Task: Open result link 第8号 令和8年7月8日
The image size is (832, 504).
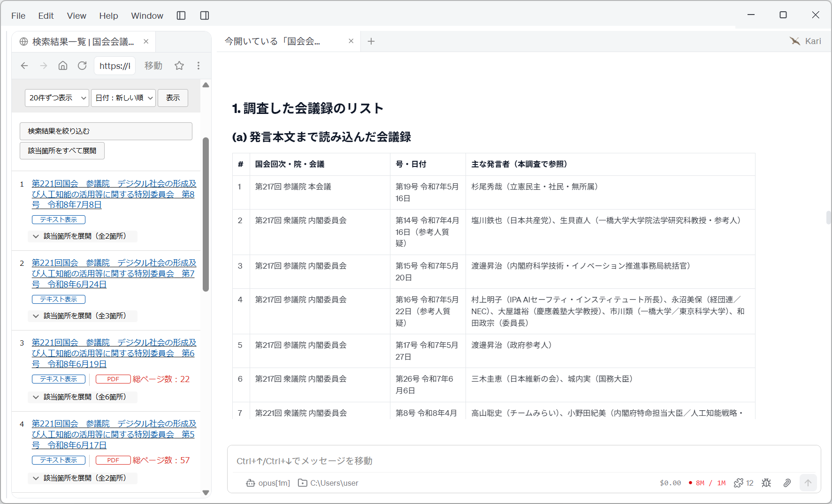Action: tap(114, 194)
